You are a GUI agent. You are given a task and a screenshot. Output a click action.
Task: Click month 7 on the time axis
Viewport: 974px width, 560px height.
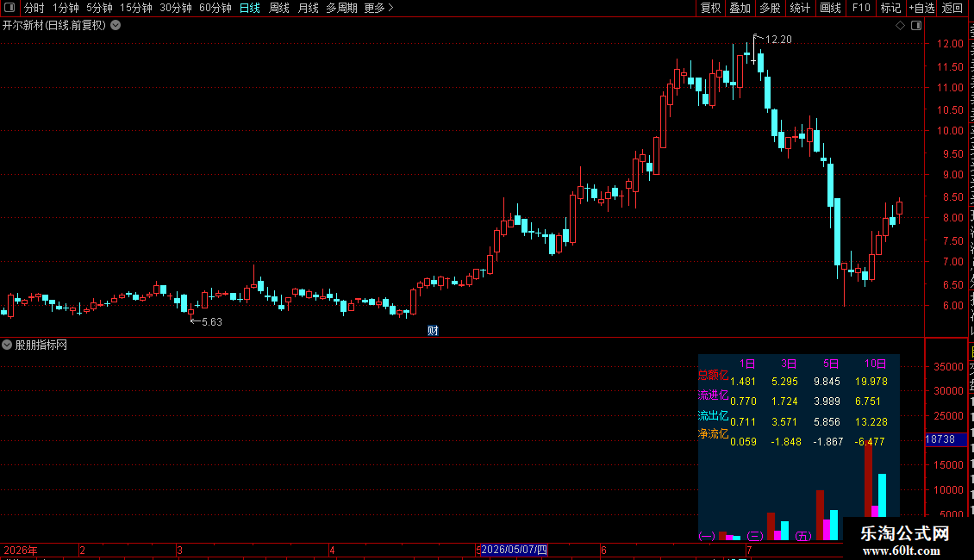coord(749,550)
